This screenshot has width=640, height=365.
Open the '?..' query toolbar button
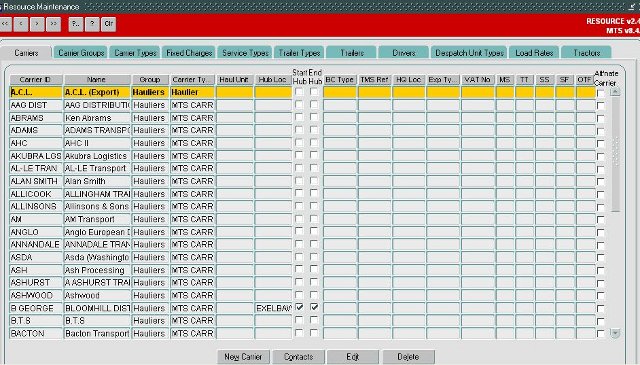[76, 24]
